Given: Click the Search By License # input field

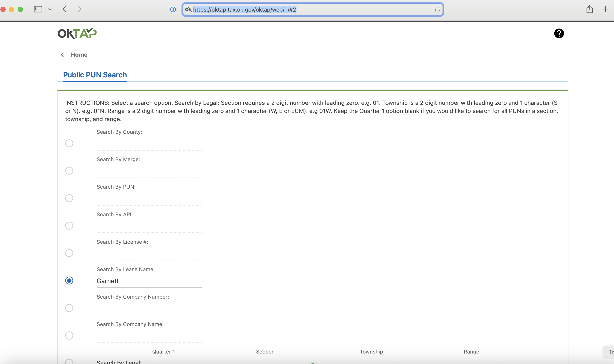Looking at the screenshot, I should (149, 254).
